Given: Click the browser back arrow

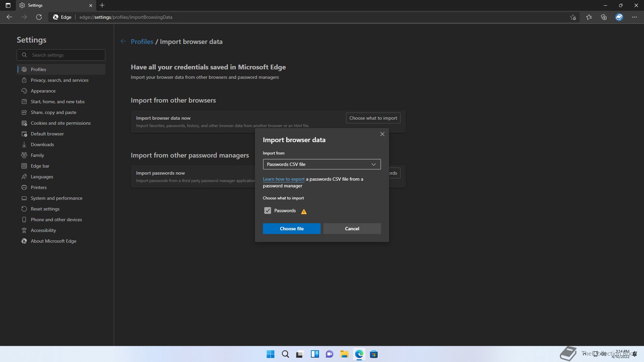Looking at the screenshot, I should click(x=9, y=17).
